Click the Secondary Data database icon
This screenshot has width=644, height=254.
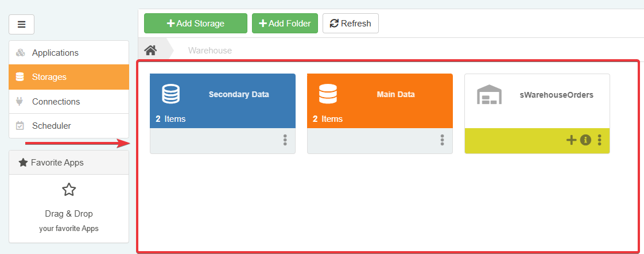[x=171, y=94]
